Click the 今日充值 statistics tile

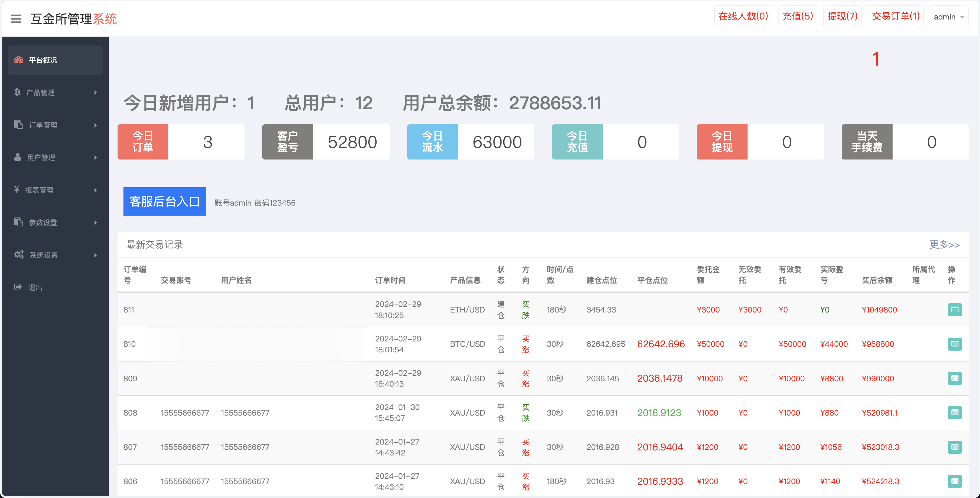pyautogui.click(x=577, y=141)
